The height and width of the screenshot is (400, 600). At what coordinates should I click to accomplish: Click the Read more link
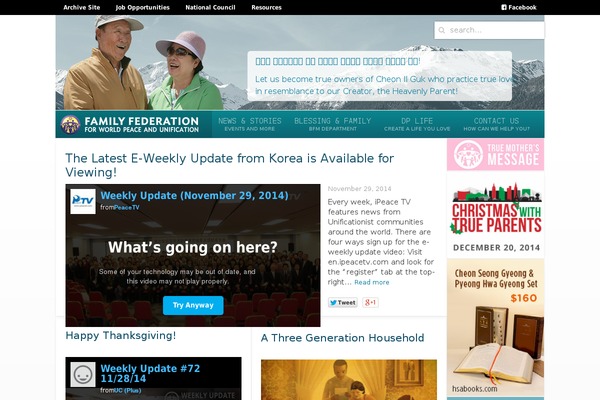pos(372,282)
